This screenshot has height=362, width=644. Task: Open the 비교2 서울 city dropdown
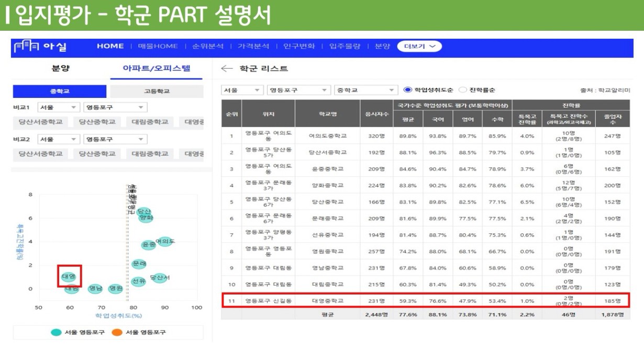(58, 139)
